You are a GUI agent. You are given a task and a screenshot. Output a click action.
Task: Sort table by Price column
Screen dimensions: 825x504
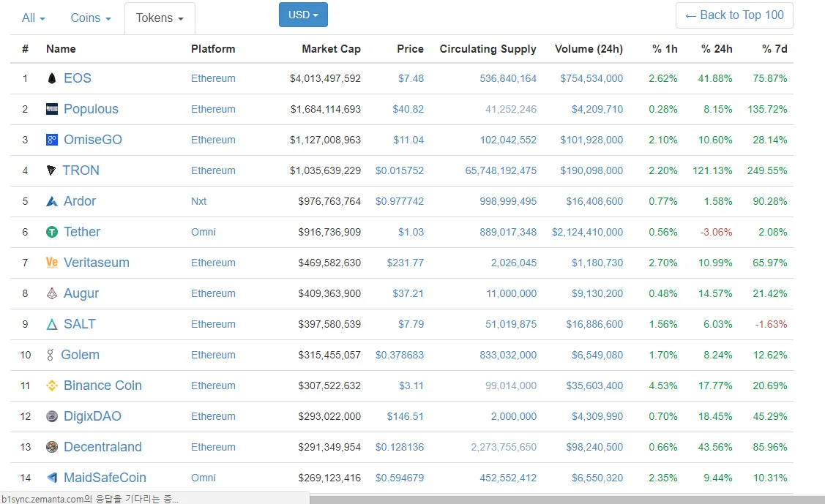point(411,49)
